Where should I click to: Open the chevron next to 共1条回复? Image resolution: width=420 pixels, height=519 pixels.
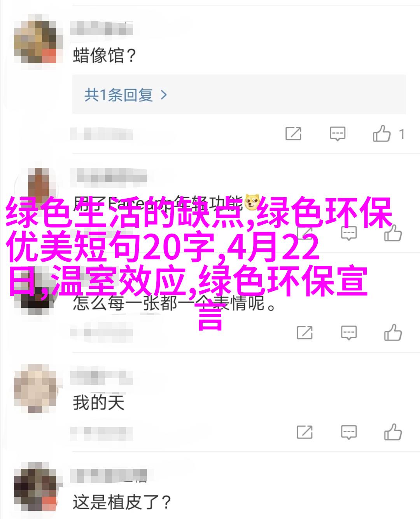tap(164, 95)
